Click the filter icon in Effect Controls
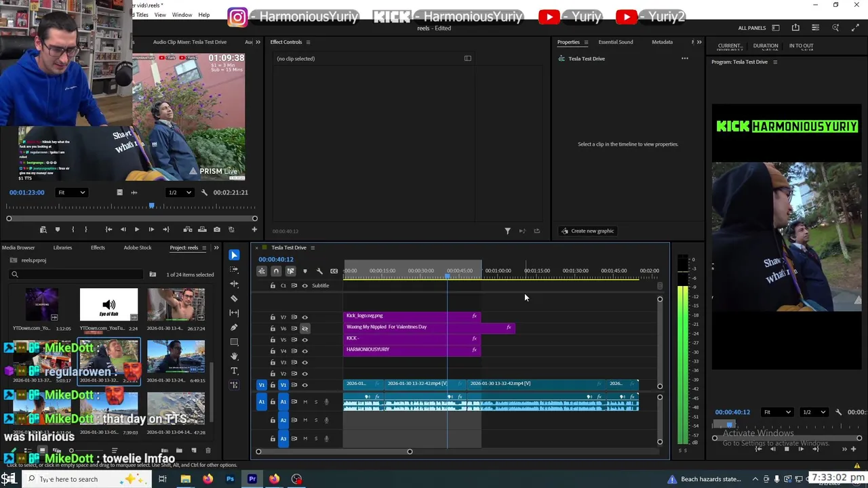This screenshot has width=868, height=488. tap(507, 231)
